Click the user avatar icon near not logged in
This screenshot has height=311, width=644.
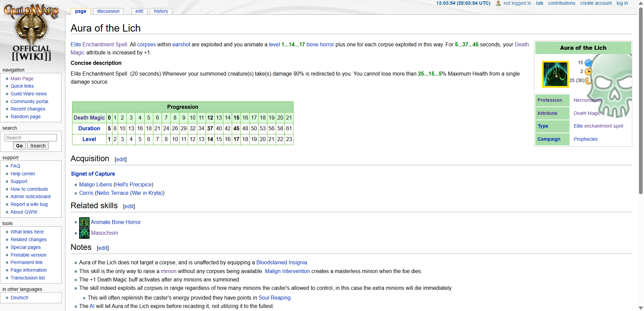[498, 3]
